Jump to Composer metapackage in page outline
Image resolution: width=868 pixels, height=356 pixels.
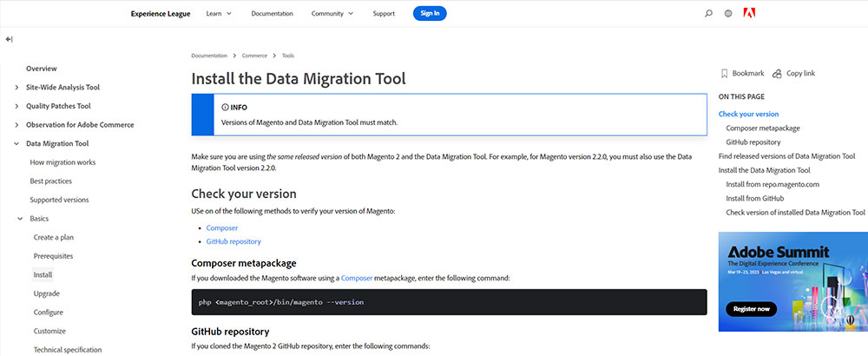(763, 128)
